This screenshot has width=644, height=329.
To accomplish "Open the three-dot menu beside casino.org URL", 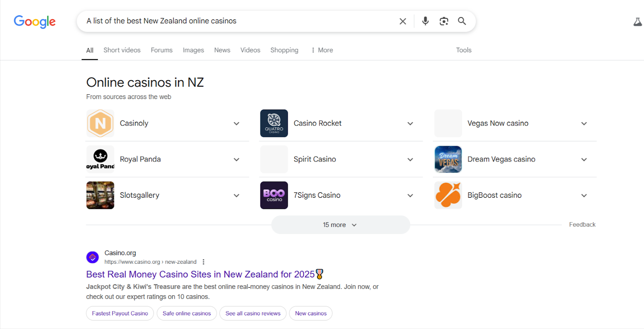I will point(204,262).
